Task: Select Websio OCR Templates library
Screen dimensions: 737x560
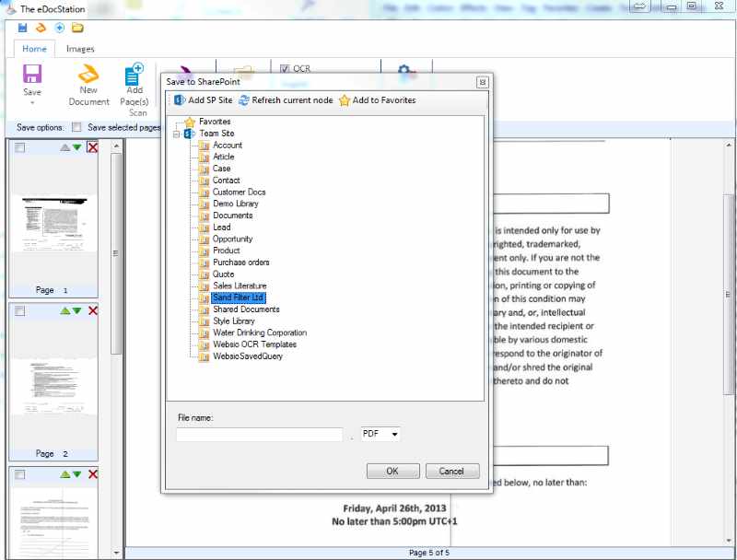Action: click(254, 344)
